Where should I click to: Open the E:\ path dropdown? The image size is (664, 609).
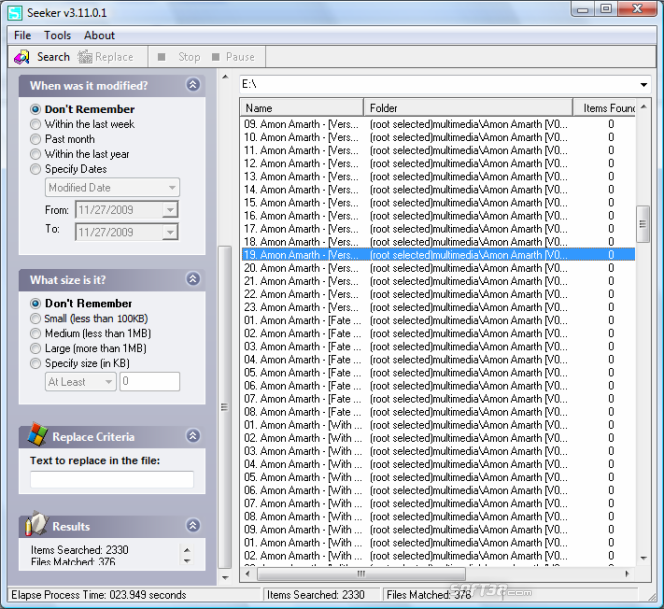coord(643,85)
